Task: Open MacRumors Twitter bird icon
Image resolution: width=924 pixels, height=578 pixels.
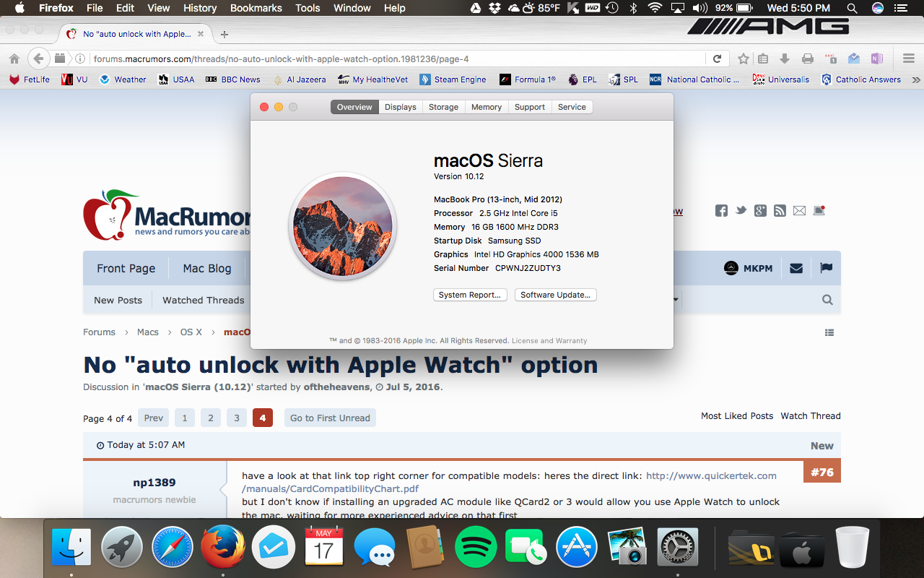Action: [x=741, y=211]
